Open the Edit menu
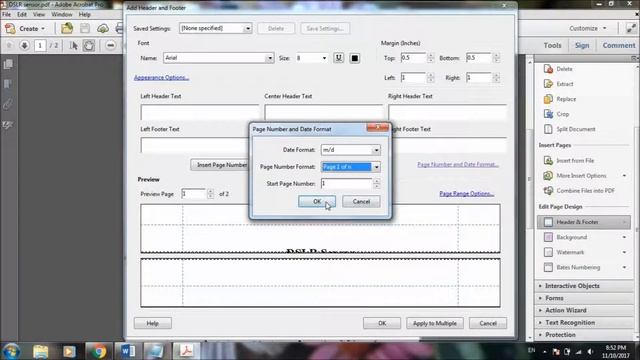 (x=22, y=14)
